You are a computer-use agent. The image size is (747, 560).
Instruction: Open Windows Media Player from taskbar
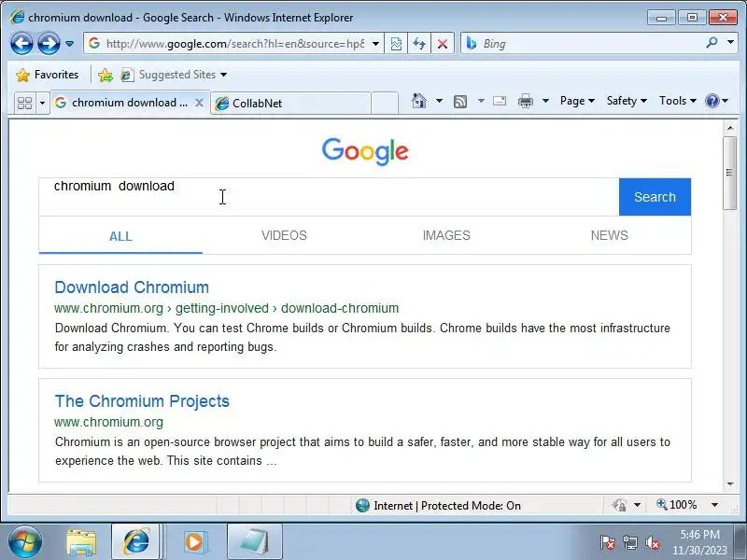point(194,542)
